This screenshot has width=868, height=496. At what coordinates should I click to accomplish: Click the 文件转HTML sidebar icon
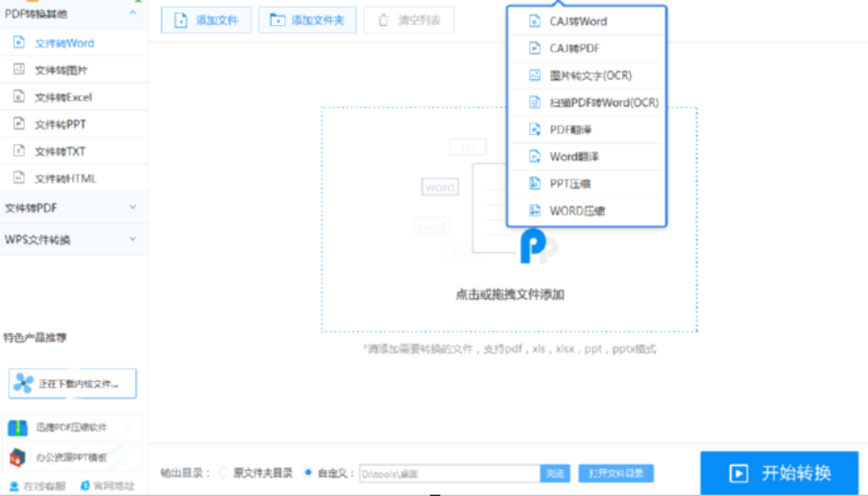coord(19,178)
